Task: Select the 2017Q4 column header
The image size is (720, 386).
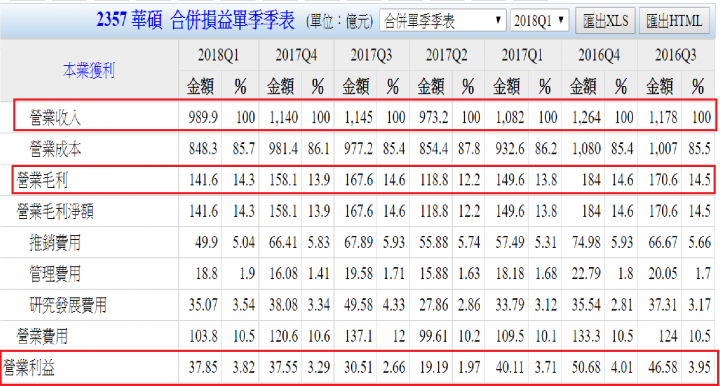Action: pos(296,55)
